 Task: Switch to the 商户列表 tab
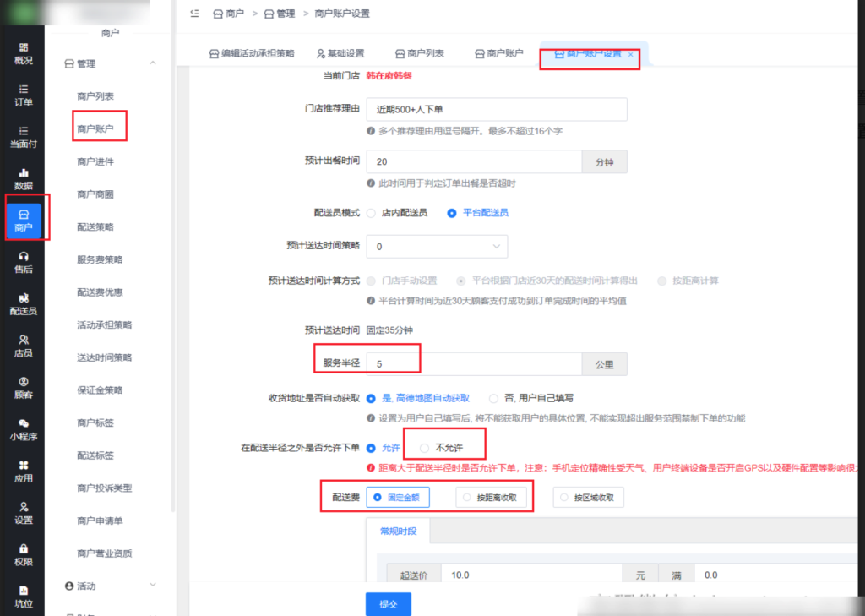[418, 53]
